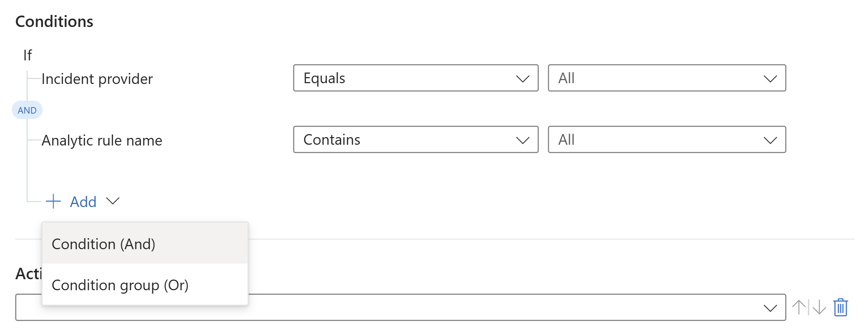
Task: Expand the chevron beside the Add link
Action: tap(112, 202)
